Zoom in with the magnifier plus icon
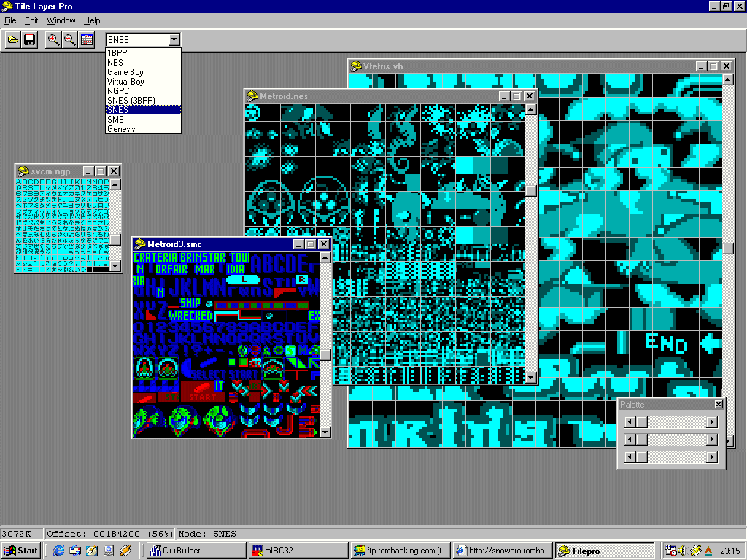 (x=53, y=40)
